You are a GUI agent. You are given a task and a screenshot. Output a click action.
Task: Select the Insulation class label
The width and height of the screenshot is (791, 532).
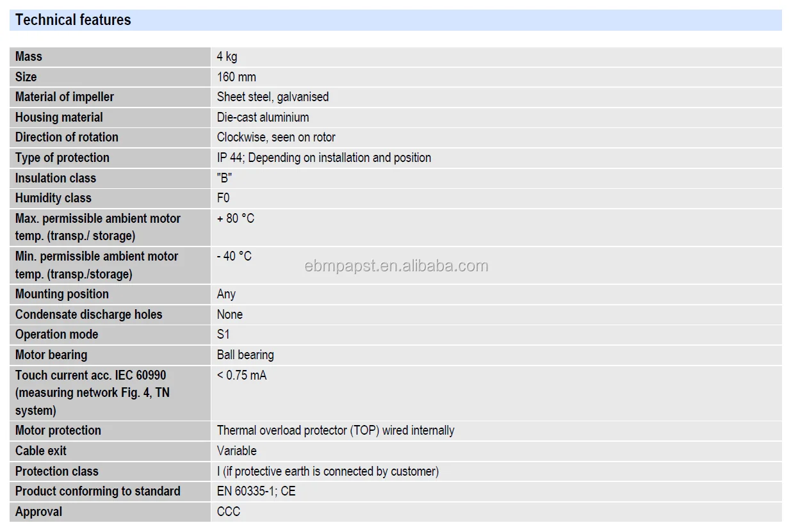(56, 178)
